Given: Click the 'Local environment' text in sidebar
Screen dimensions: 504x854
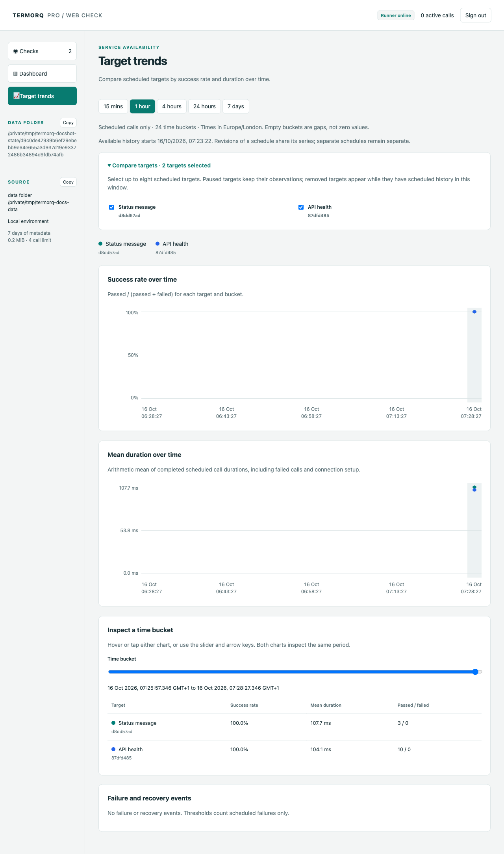Looking at the screenshot, I should (x=28, y=221).
